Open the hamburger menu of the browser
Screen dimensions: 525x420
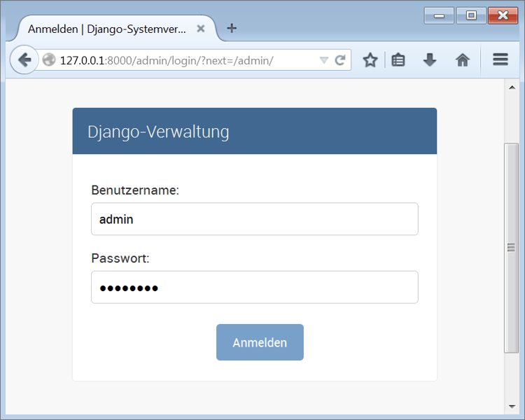500,60
